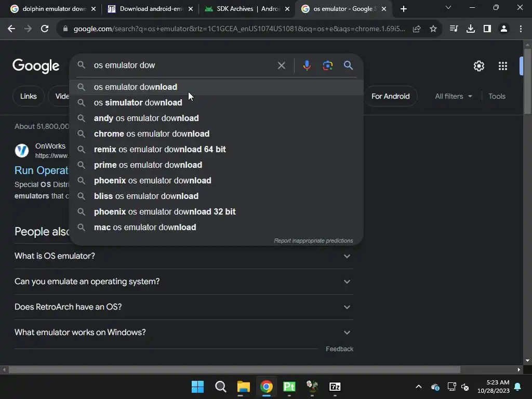Screen dimensions: 532x399
Task: Open search Tools button
Action: coord(497,96)
